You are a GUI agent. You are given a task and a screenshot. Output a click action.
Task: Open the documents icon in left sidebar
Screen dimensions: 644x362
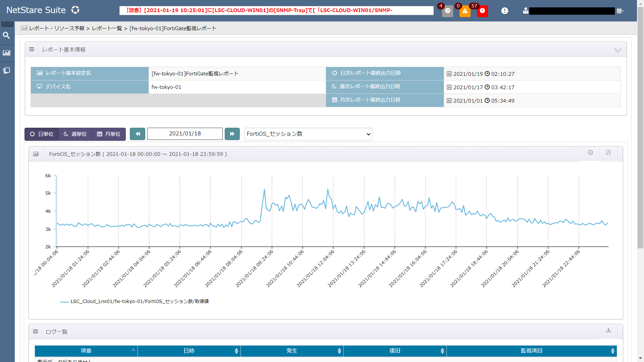click(x=6, y=70)
